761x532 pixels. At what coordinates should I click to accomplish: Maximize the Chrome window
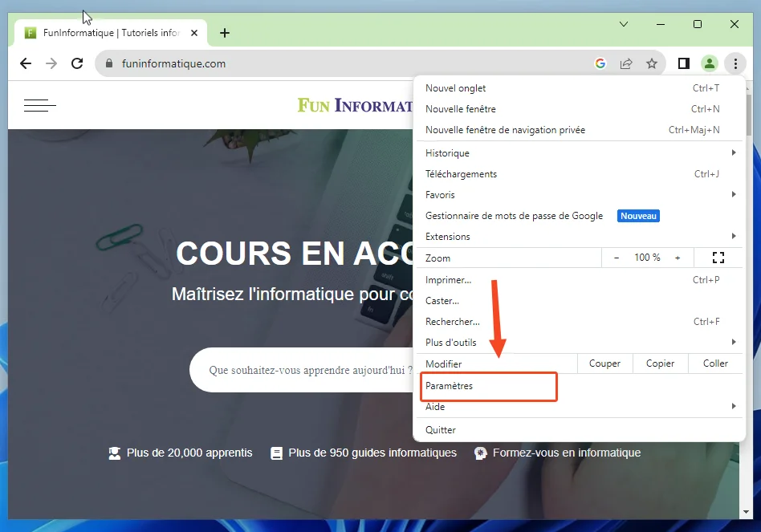pos(698,24)
